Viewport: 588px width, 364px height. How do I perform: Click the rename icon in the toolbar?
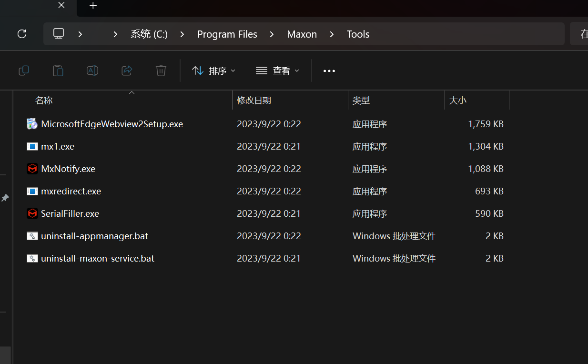coord(92,71)
